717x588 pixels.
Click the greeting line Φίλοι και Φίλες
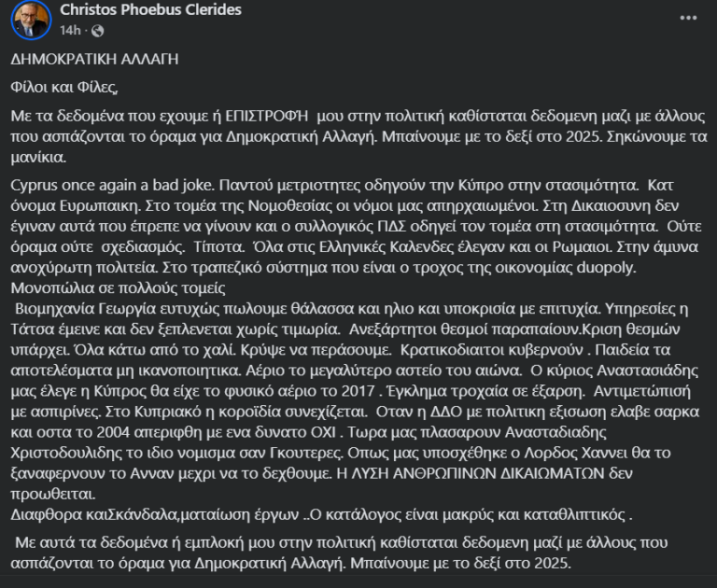(65, 88)
